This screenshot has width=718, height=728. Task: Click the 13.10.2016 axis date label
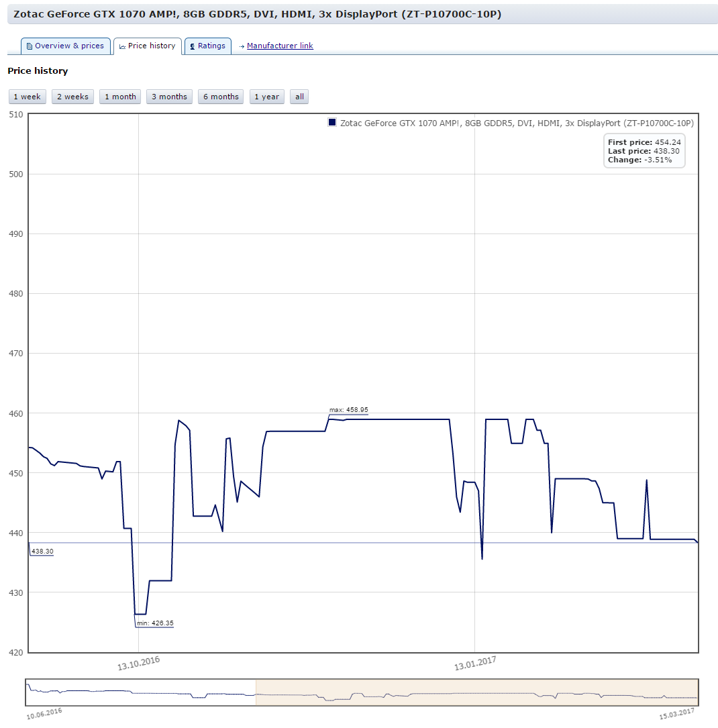click(138, 663)
